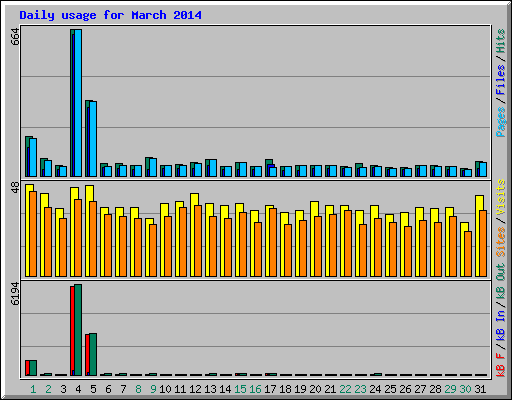Select day 4 label on the x-axis
Screen dimensions: 512x400
click(x=78, y=389)
